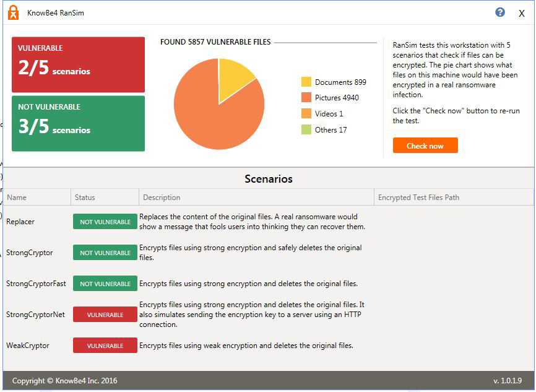Click the NOT VULNERABLE badge for StrongCryptor
536x392 pixels.
[105, 252]
